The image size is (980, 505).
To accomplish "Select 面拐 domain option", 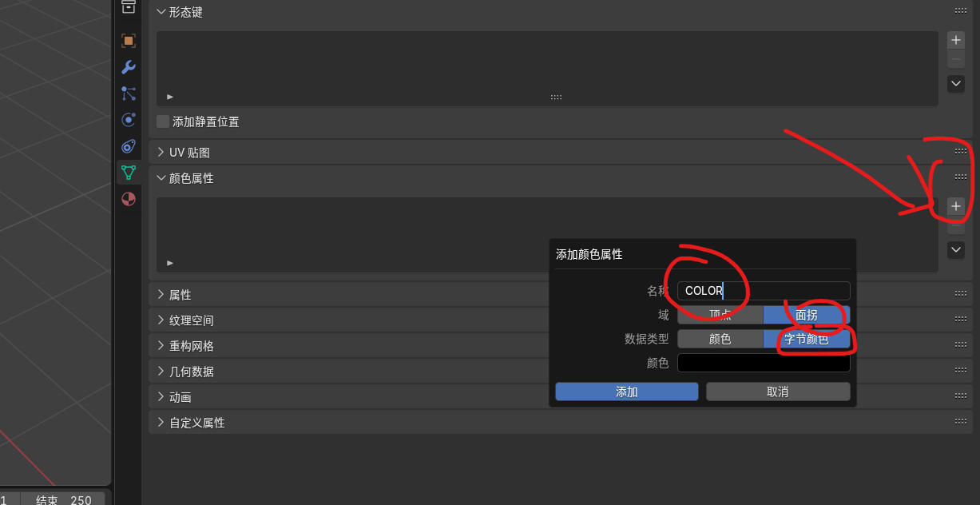I will 807,315.
